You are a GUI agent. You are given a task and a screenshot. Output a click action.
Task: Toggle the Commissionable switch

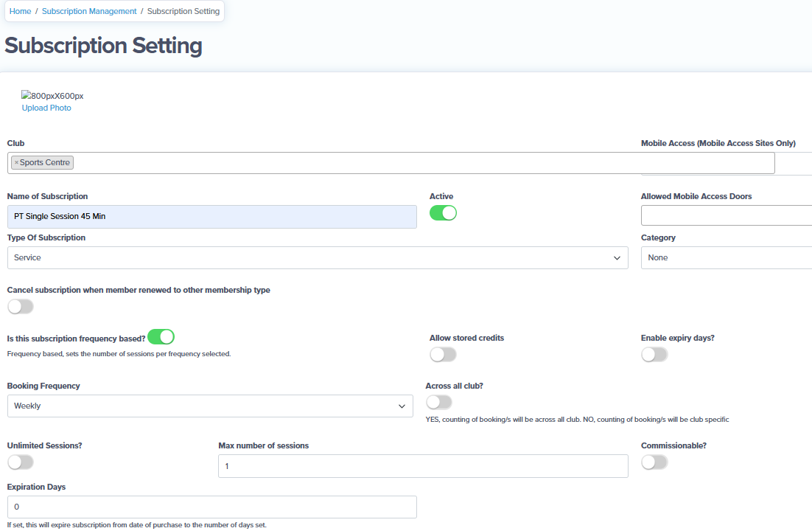tap(654, 462)
